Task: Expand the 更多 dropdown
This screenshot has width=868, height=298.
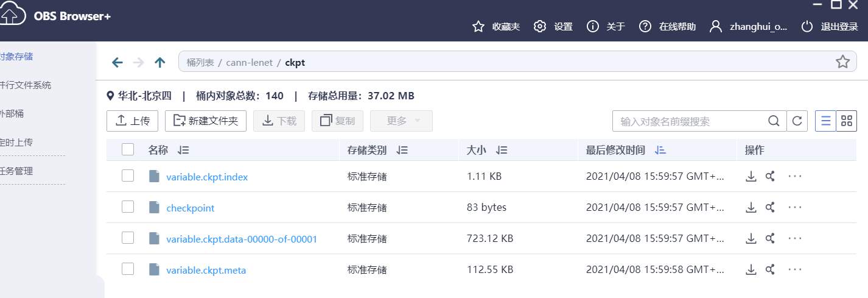Action: click(x=402, y=121)
